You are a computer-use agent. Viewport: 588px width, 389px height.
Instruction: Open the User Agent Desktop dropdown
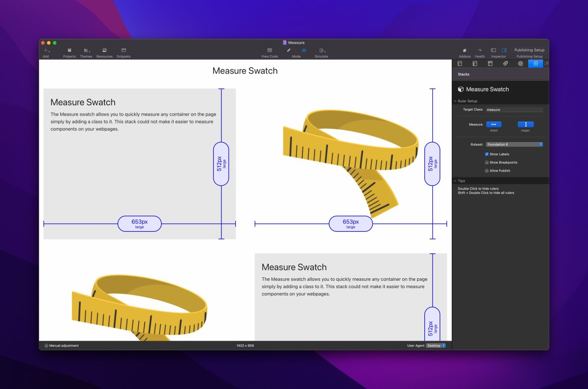pyautogui.click(x=436, y=345)
